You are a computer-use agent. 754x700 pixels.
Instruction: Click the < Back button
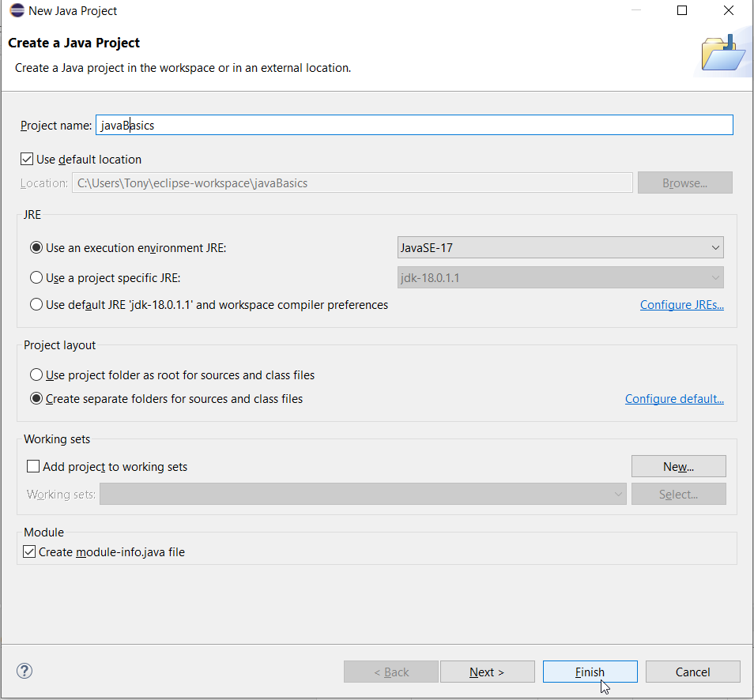391,672
